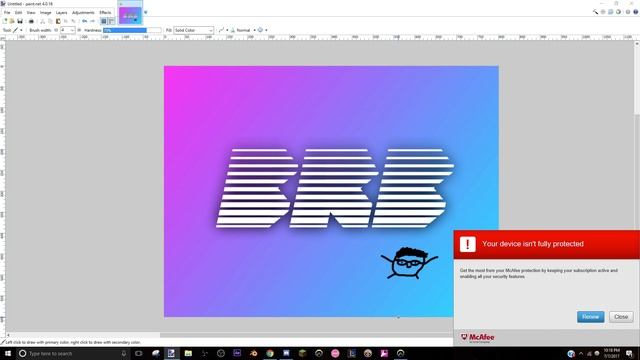640x360 pixels.
Task: Open the View menu
Action: point(31,13)
